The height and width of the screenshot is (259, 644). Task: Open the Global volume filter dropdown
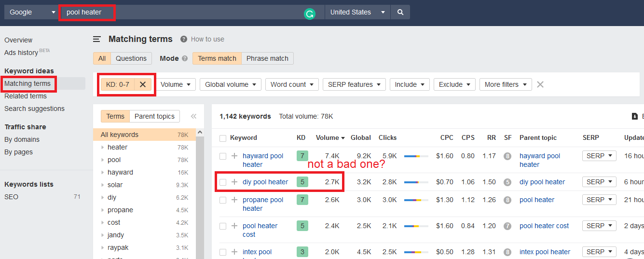click(x=231, y=84)
